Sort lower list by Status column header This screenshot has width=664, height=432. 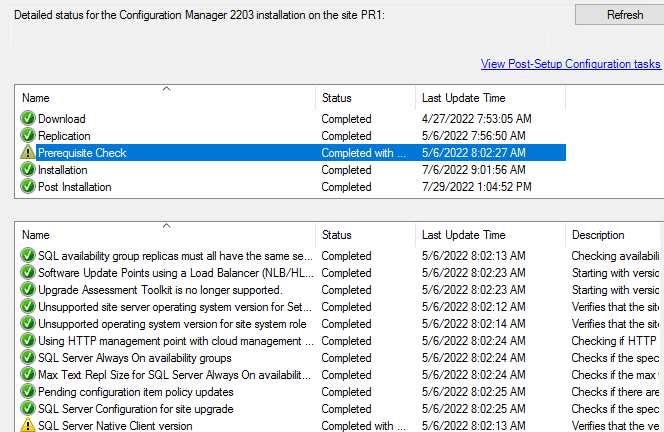(x=365, y=235)
